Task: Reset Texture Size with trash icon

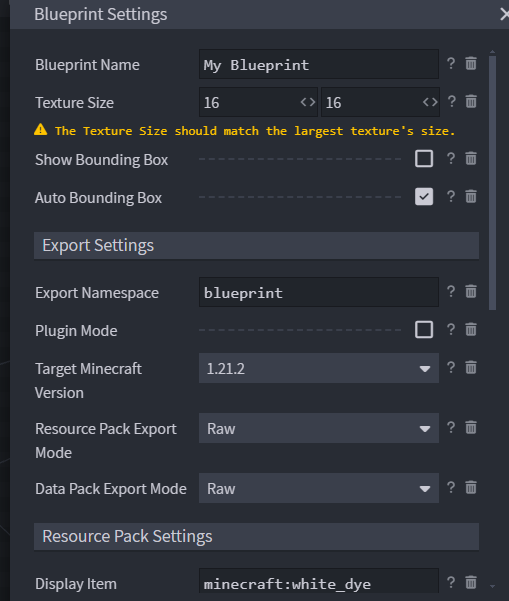Action: point(471,102)
